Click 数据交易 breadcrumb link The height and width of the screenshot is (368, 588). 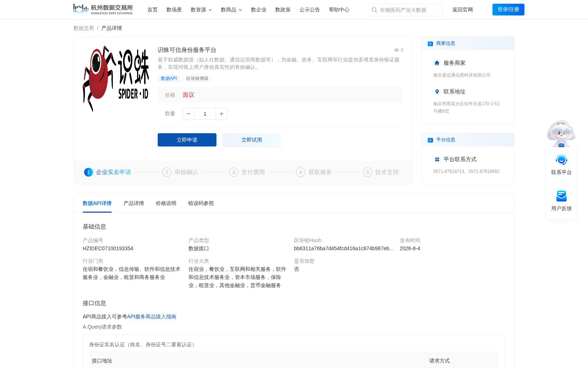tap(84, 28)
